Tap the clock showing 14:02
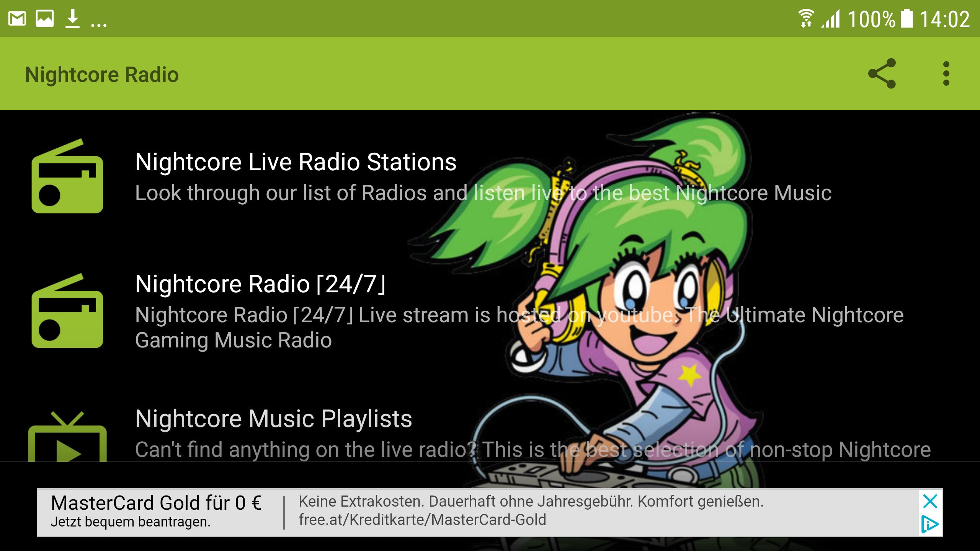 point(944,19)
